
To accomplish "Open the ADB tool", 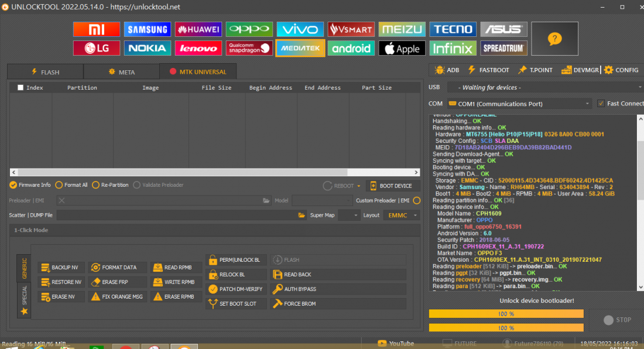I will pos(447,70).
